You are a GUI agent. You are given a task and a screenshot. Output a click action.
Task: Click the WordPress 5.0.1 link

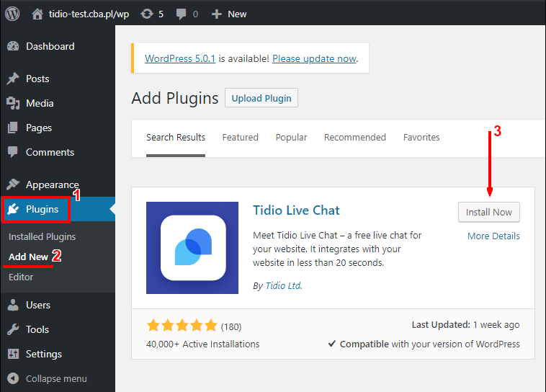[180, 58]
